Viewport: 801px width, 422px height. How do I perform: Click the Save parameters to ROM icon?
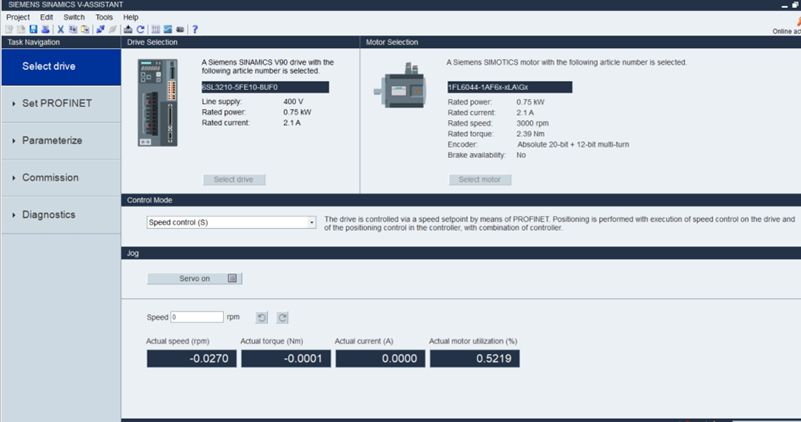[x=128, y=29]
